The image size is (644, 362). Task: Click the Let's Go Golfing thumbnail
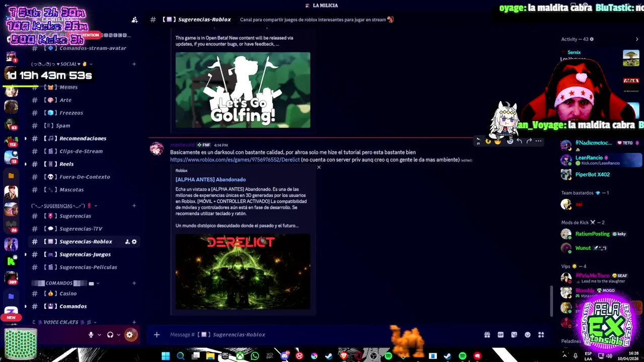243,90
